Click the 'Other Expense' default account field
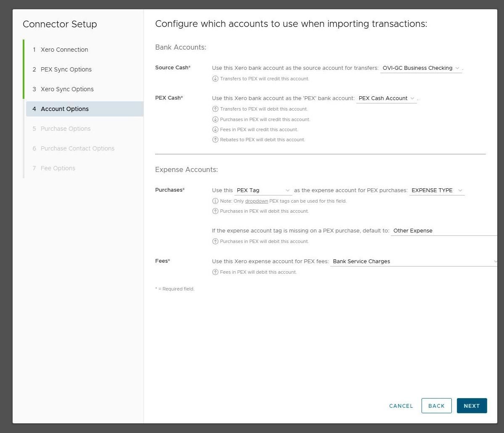 pyautogui.click(x=442, y=230)
